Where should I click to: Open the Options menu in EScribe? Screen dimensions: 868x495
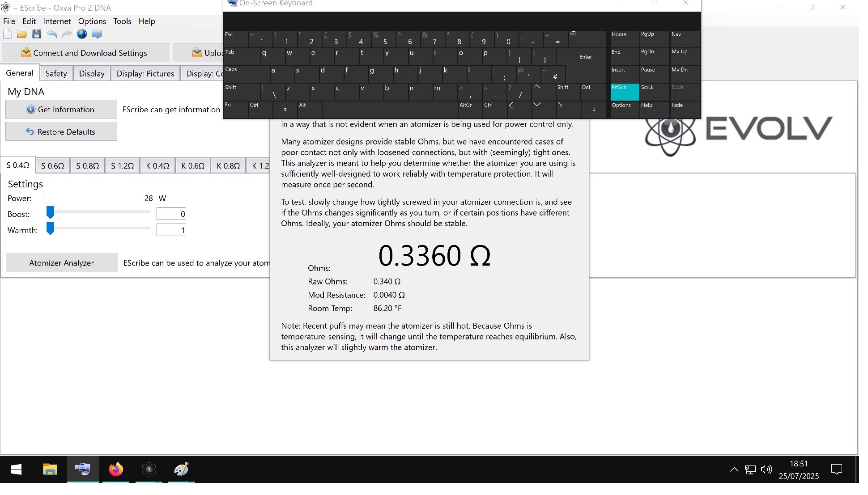click(92, 21)
